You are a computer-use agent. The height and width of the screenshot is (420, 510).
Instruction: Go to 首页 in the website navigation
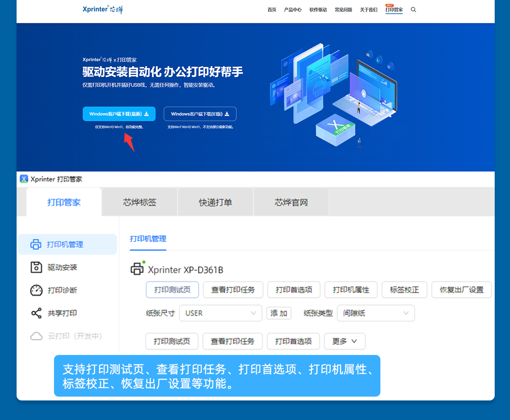point(272,10)
